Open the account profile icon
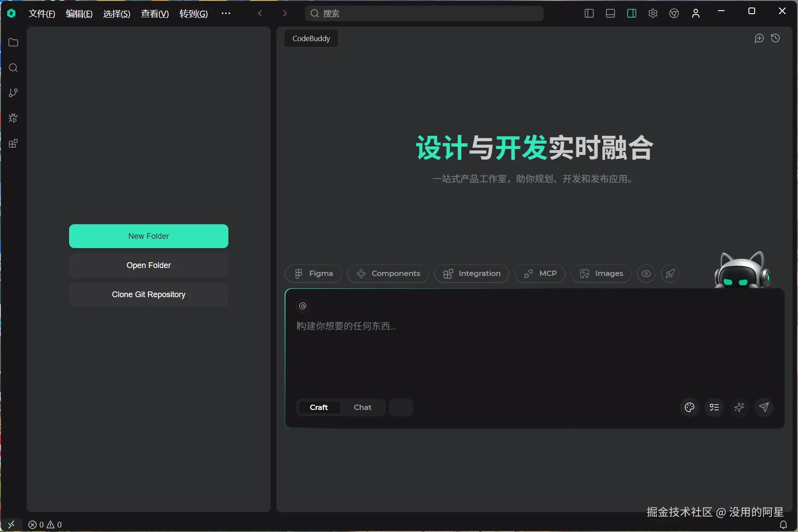 coord(696,13)
